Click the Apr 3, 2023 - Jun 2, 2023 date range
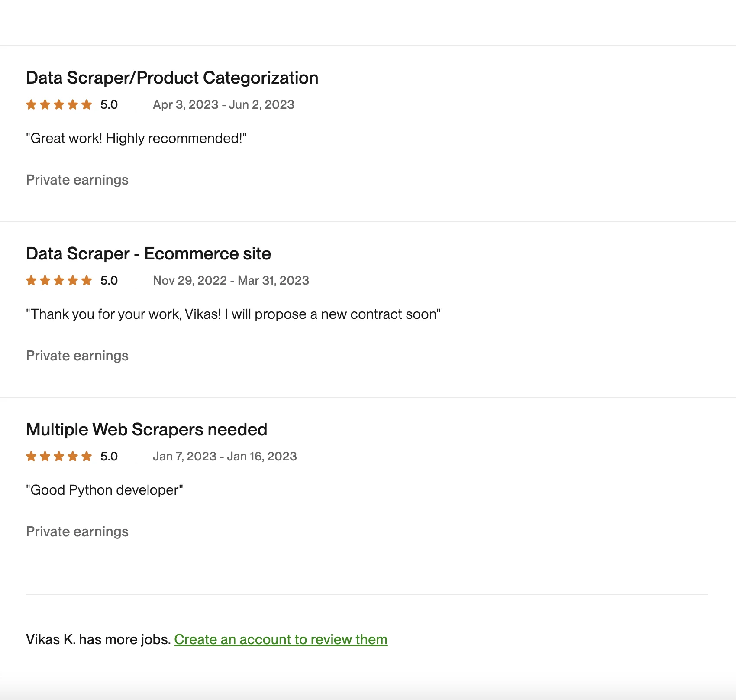736x700 pixels. point(223,105)
